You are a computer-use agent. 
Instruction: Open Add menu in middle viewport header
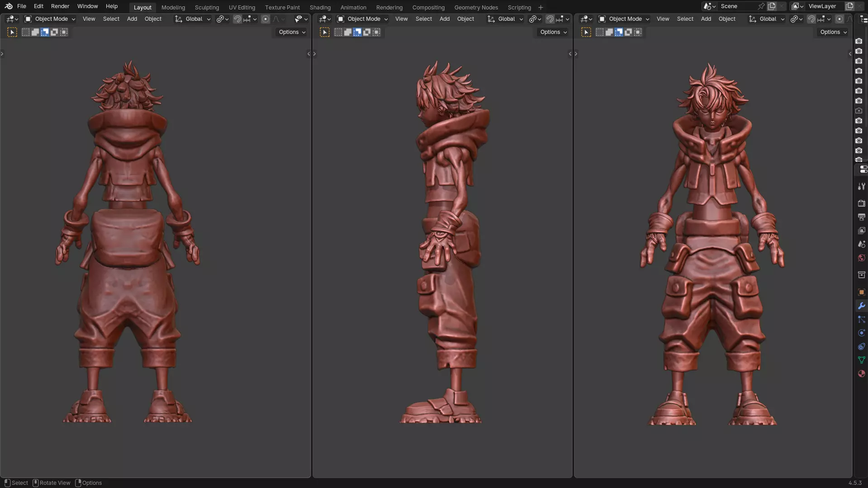[x=445, y=19]
